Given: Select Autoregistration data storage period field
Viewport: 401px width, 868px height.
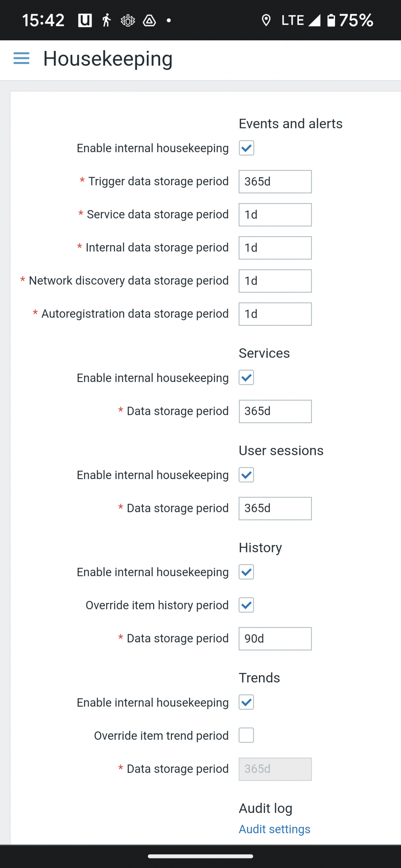Looking at the screenshot, I should (x=275, y=314).
